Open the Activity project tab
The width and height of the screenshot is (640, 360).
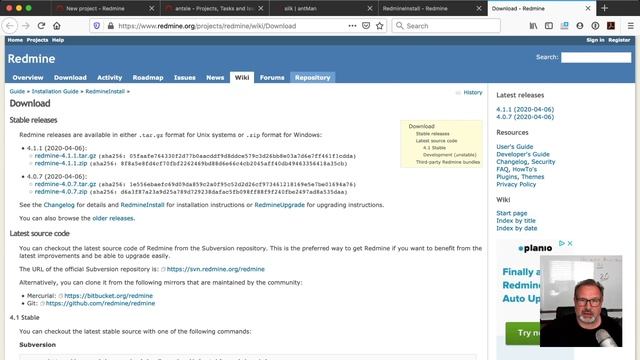(x=109, y=78)
